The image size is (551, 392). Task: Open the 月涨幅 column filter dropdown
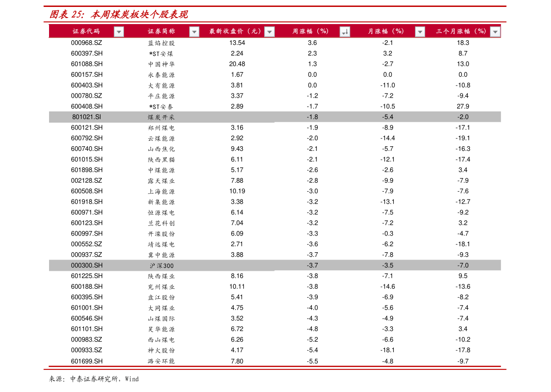[x=420, y=31]
